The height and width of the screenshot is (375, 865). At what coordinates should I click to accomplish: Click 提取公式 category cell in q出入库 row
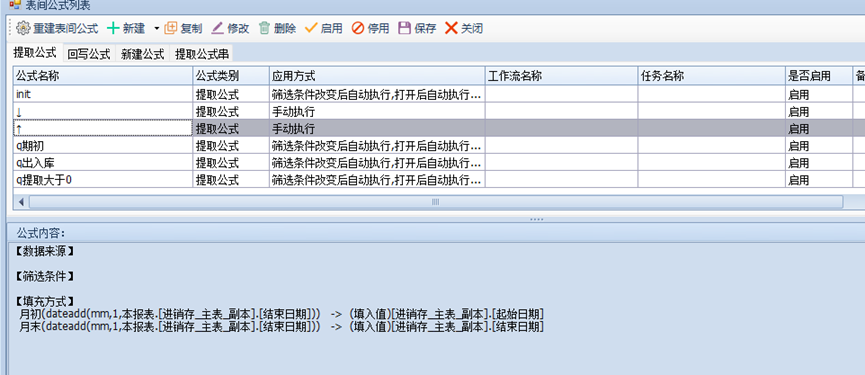tap(231, 163)
